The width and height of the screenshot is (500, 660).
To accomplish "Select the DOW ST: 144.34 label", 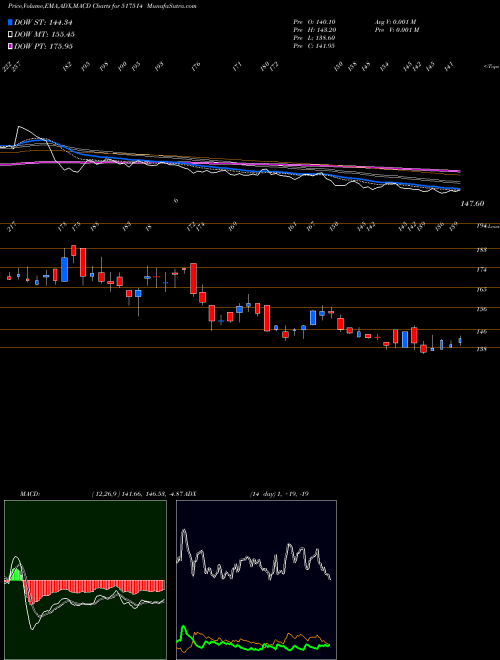I will (44, 22).
